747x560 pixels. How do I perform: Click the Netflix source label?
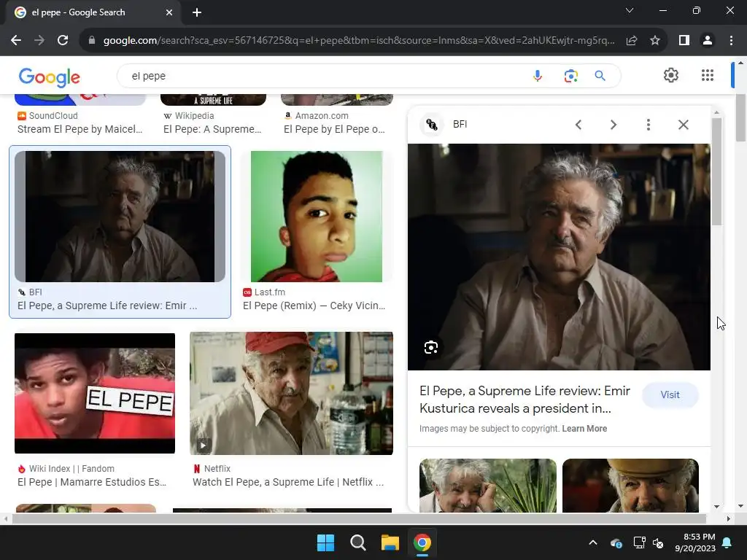coord(212,469)
